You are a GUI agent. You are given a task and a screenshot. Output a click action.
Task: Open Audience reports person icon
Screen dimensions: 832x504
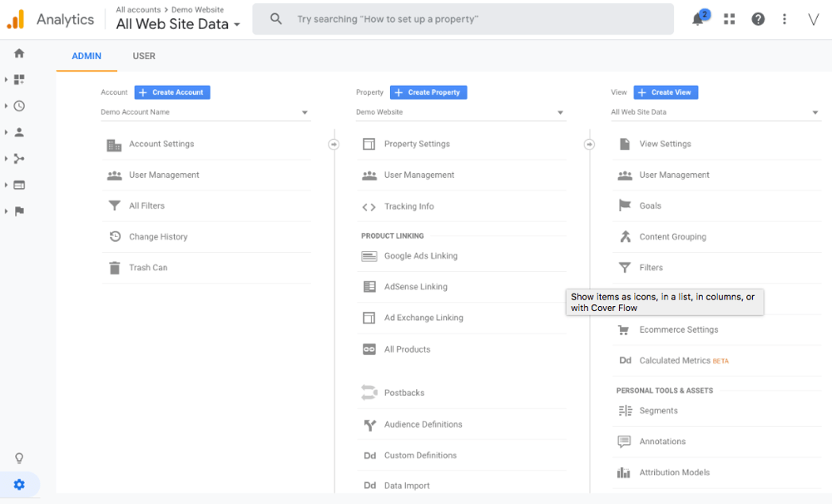click(19, 132)
